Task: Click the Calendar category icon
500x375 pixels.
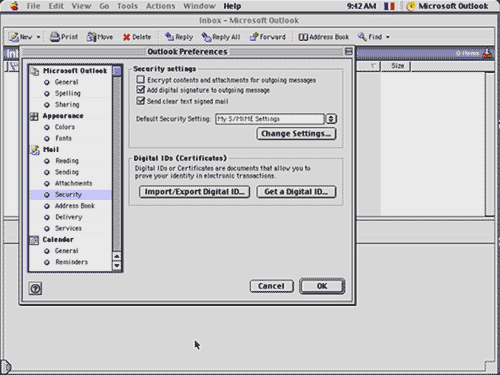Action: click(x=34, y=240)
